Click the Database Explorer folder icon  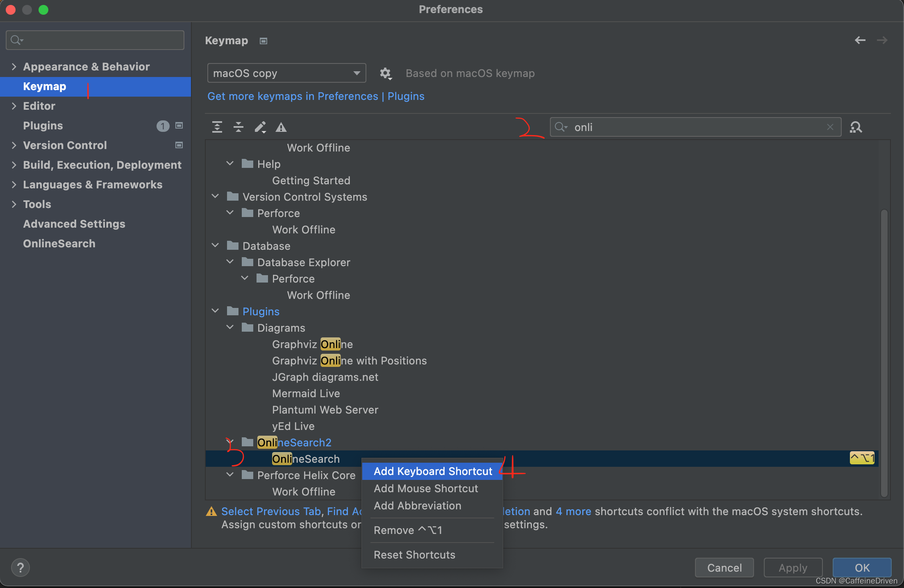[248, 262]
